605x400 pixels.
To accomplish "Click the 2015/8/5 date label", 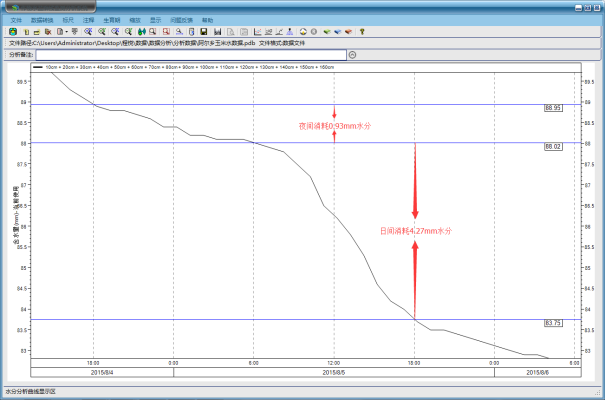I will pyautogui.click(x=334, y=373).
